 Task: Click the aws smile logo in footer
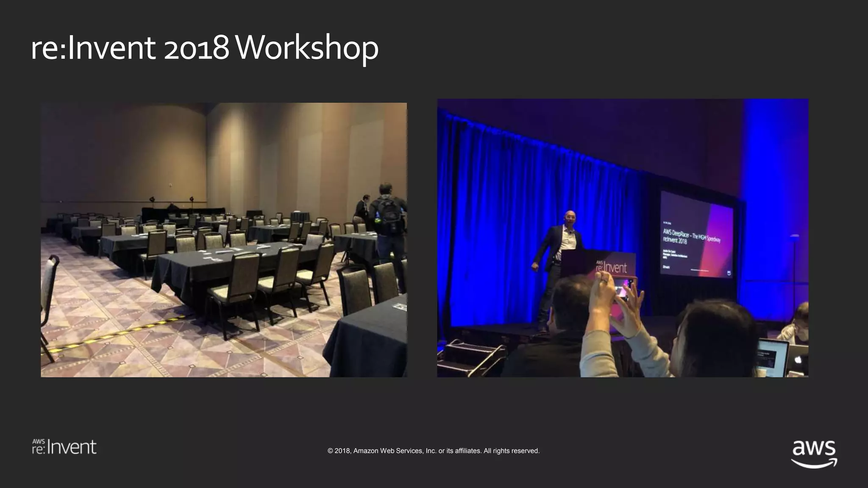814,454
